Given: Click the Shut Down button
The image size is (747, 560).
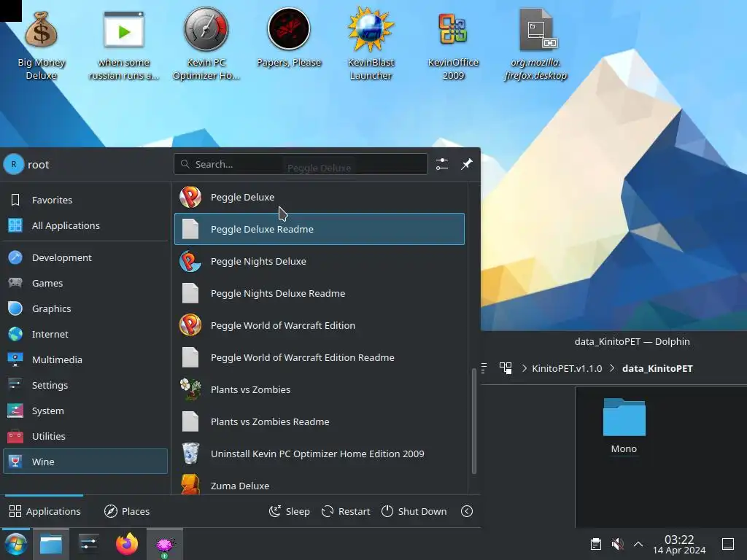Looking at the screenshot, I should [414, 511].
